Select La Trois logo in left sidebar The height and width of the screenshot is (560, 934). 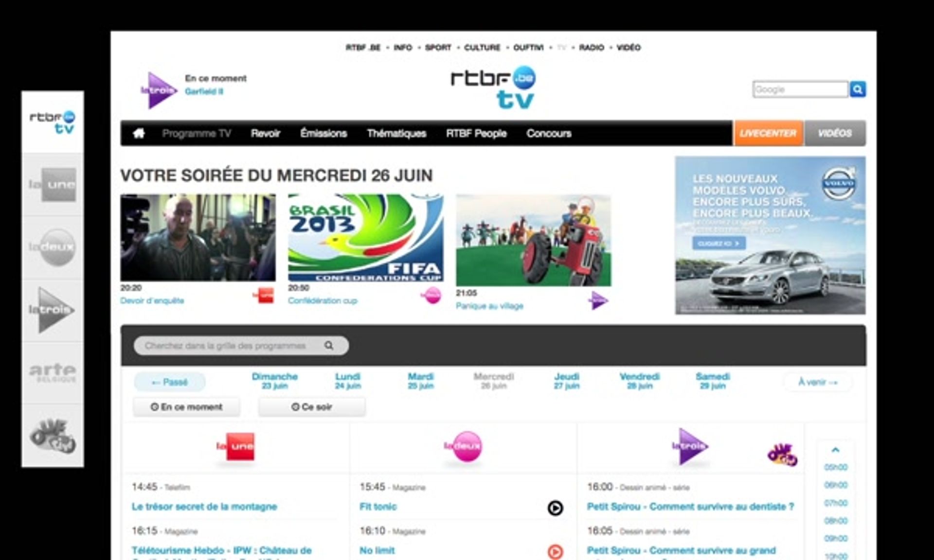click(53, 310)
